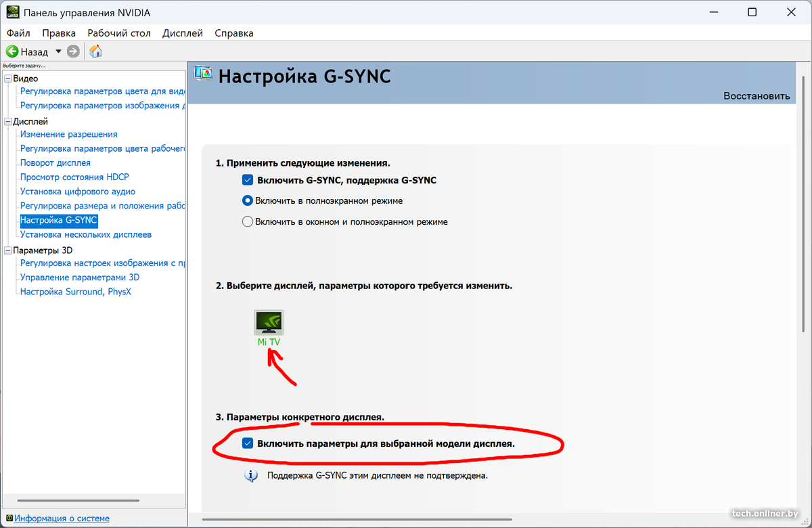Click the info icon beside G-SYNC support note
Screen dimensions: 812x528
[x=251, y=476]
